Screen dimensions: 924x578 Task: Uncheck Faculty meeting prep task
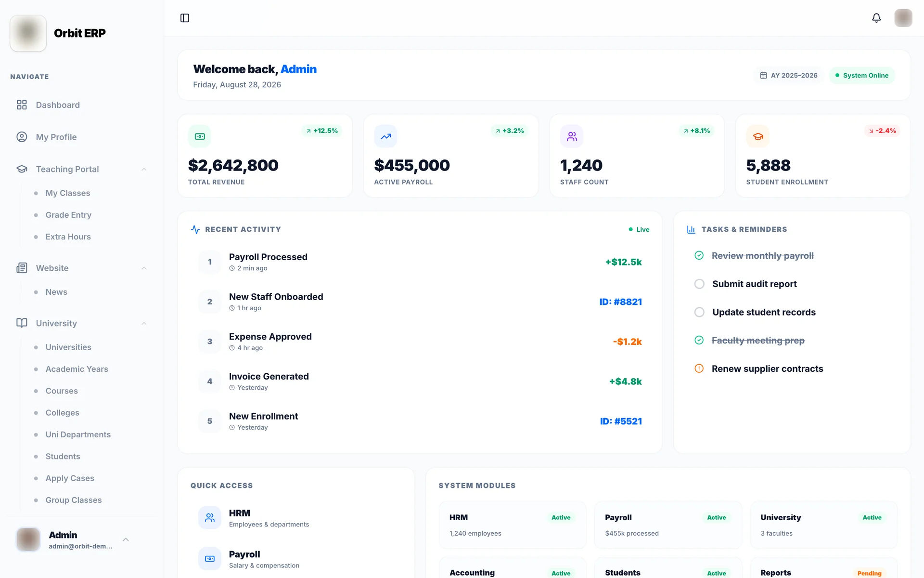[x=699, y=340]
